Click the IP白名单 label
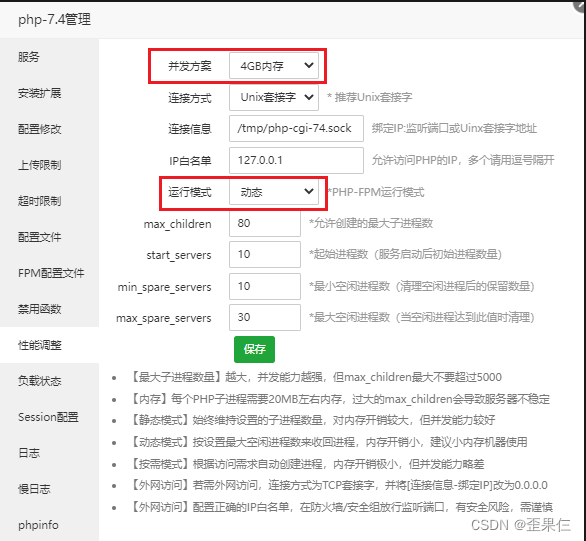Screen dimensions: 586x541 coord(190,161)
